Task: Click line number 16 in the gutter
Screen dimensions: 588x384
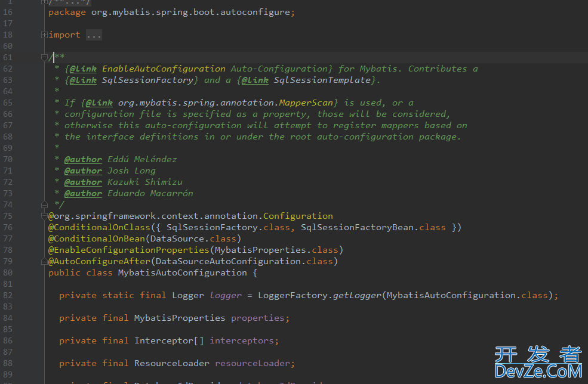Action: (x=8, y=13)
